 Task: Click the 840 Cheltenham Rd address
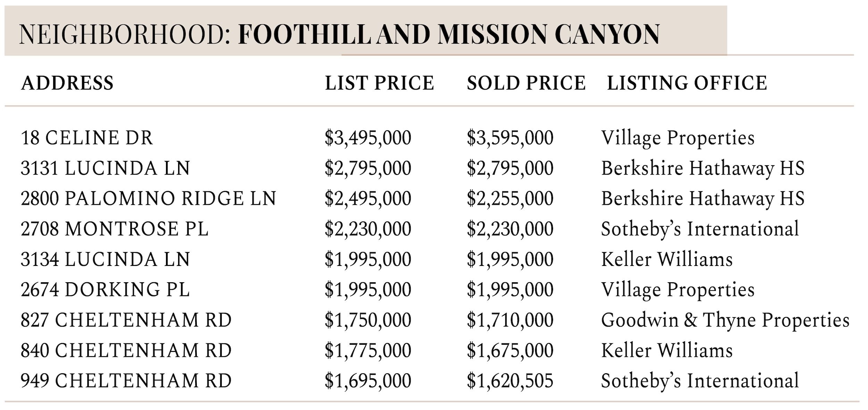tap(126, 350)
